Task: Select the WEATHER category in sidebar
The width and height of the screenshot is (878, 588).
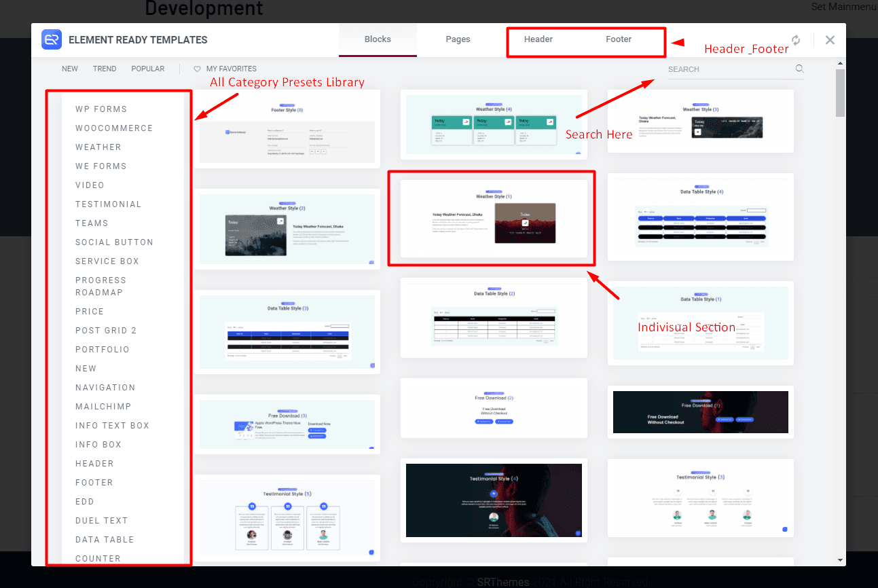Action: tap(98, 147)
